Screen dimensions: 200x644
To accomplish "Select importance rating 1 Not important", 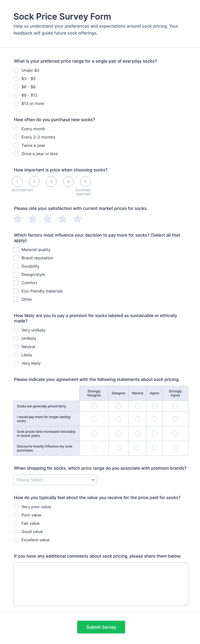I will [x=17, y=181].
